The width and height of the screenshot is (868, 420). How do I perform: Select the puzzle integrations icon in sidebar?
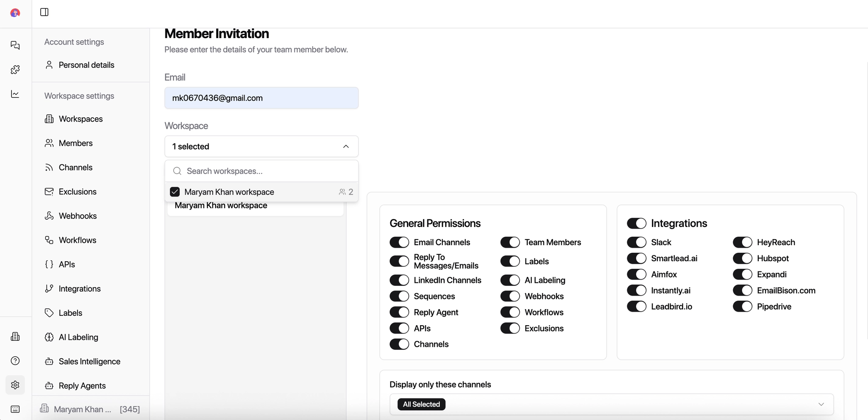[x=15, y=69]
